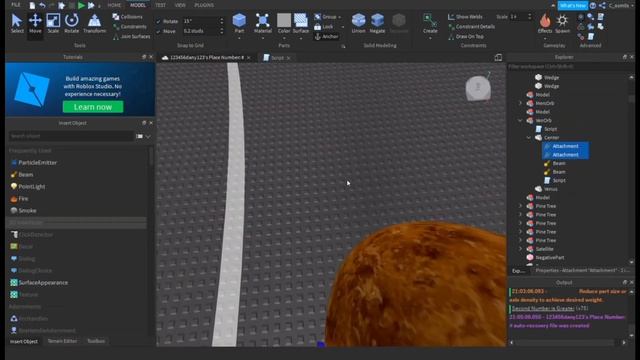
Task: Click the Negate solid modeling button
Action: click(377, 23)
